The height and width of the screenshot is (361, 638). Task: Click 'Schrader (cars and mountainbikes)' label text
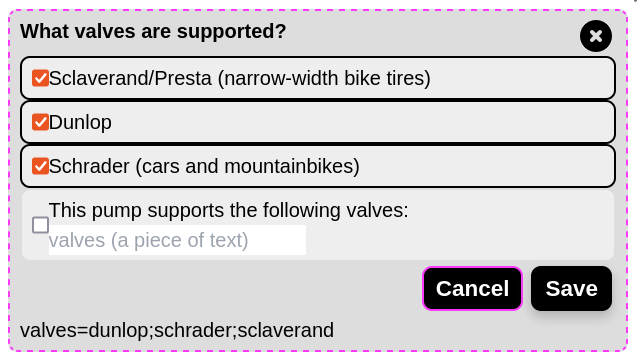point(204,166)
